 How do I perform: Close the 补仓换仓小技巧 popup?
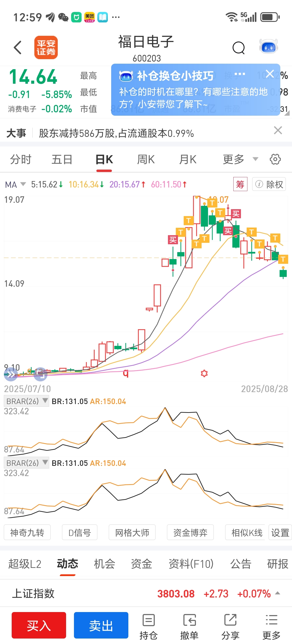pos(270,74)
